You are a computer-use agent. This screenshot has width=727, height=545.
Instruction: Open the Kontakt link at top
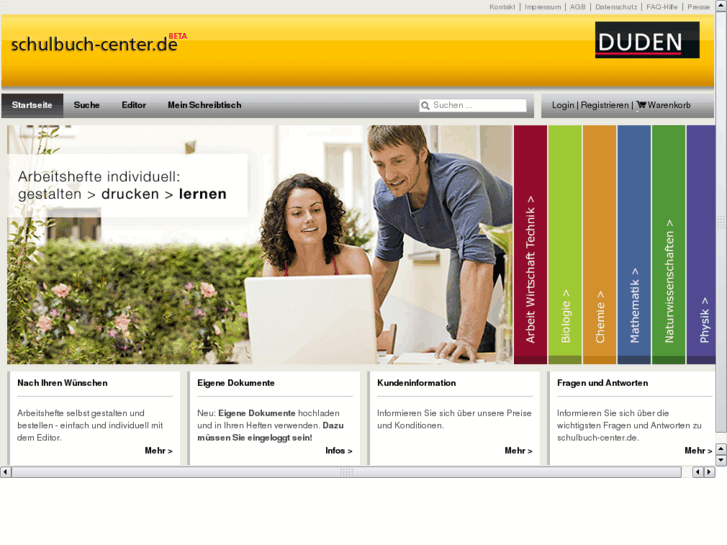click(502, 7)
